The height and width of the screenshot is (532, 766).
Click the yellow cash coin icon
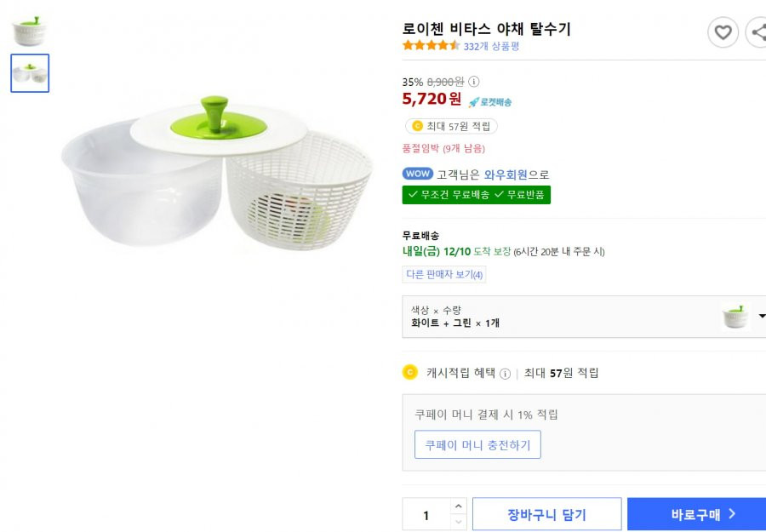tap(410, 372)
